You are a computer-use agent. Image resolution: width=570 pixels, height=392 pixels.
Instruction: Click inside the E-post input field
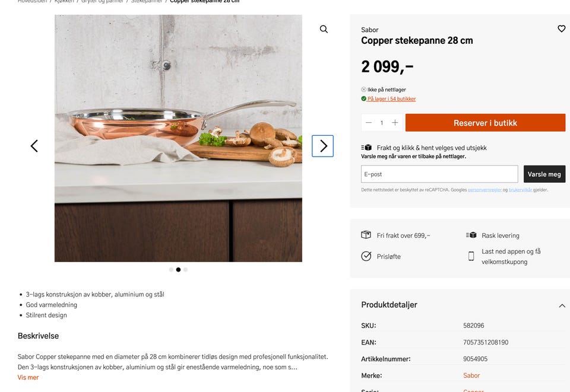[439, 174]
